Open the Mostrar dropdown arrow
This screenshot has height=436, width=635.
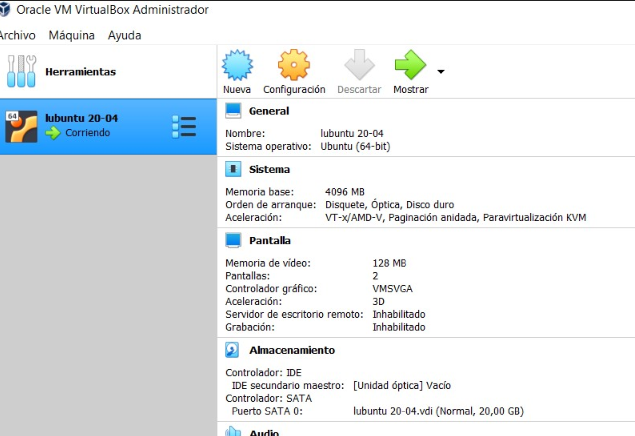(441, 72)
